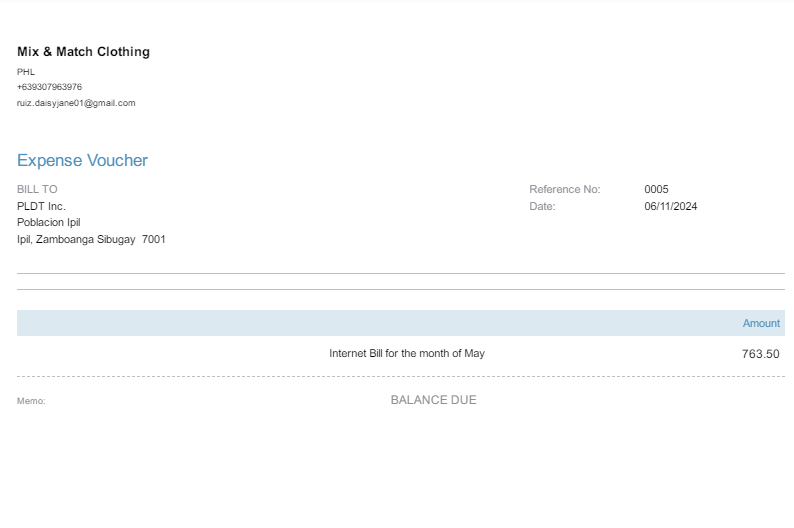The height and width of the screenshot is (528, 794).
Task: Click the Amount column header
Action: point(761,323)
